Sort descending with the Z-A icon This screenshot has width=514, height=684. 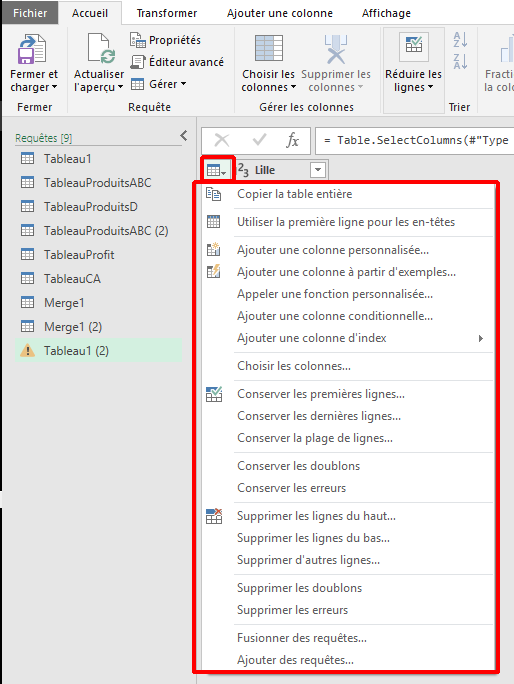(460, 62)
